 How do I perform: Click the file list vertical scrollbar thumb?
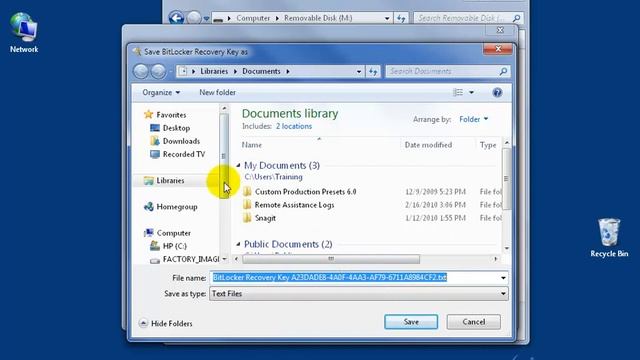coord(506,179)
